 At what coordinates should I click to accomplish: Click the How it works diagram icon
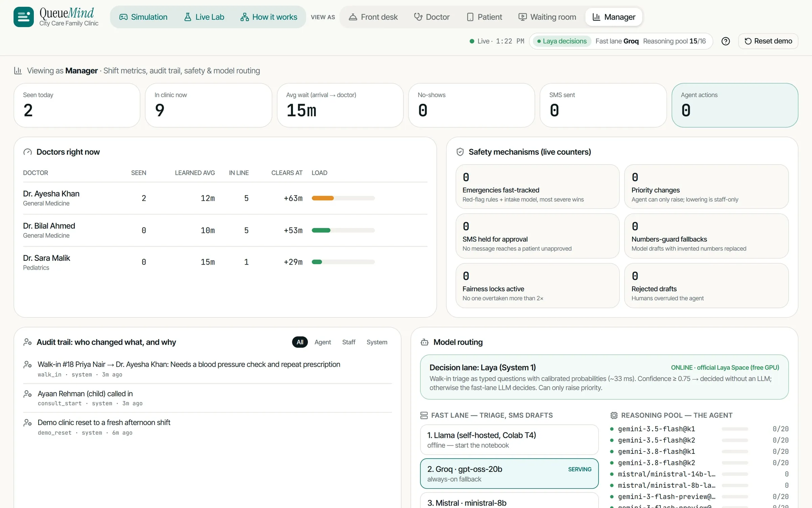[244, 17]
